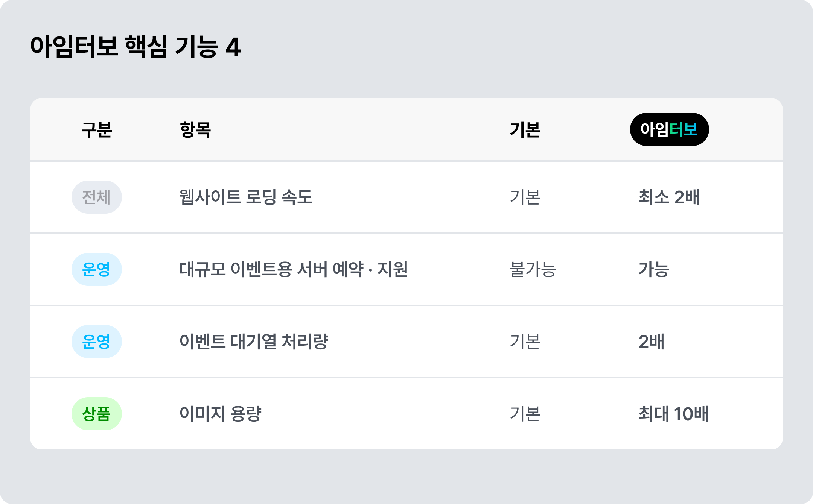Image resolution: width=813 pixels, height=504 pixels.
Task: Click the 운영 tag beside 이벤트 대기열 처리량
Action: (97, 342)
